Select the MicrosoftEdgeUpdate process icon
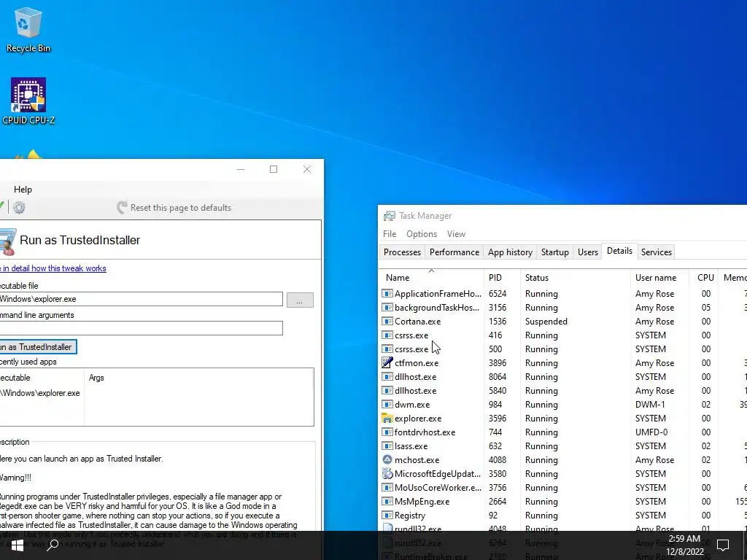The width and height of the screenshot is (747, 560). coord(387,473)
